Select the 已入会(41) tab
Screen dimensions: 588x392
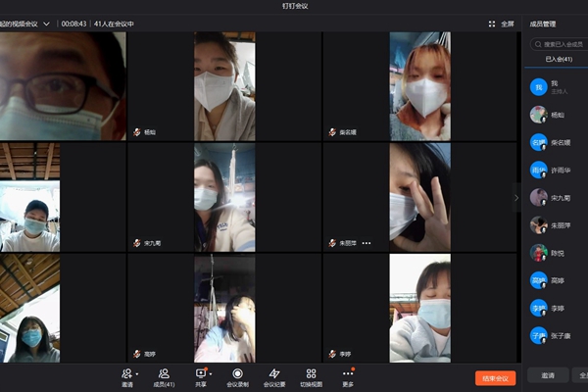[559, 59]
